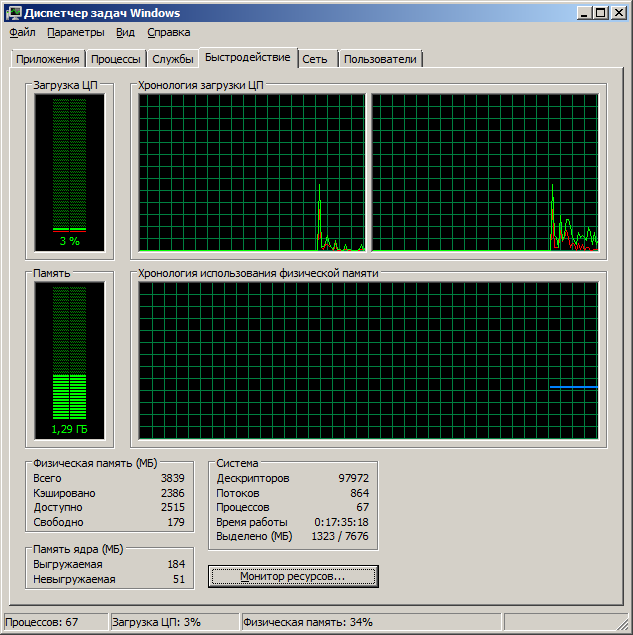This screenshot has width=633, height=635.
Task: Open the Вид menu
Action: coord(125,32)
